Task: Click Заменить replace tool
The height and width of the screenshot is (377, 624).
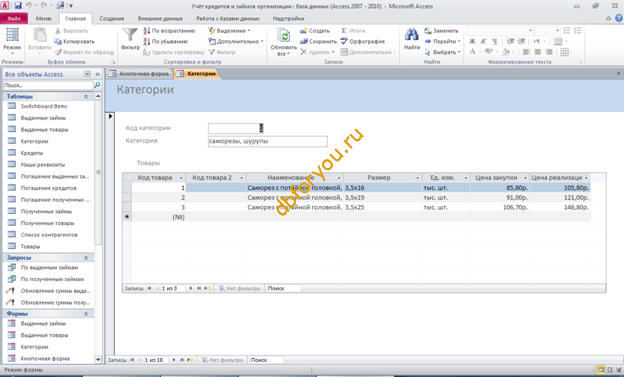Action: [x=441, y=31]
